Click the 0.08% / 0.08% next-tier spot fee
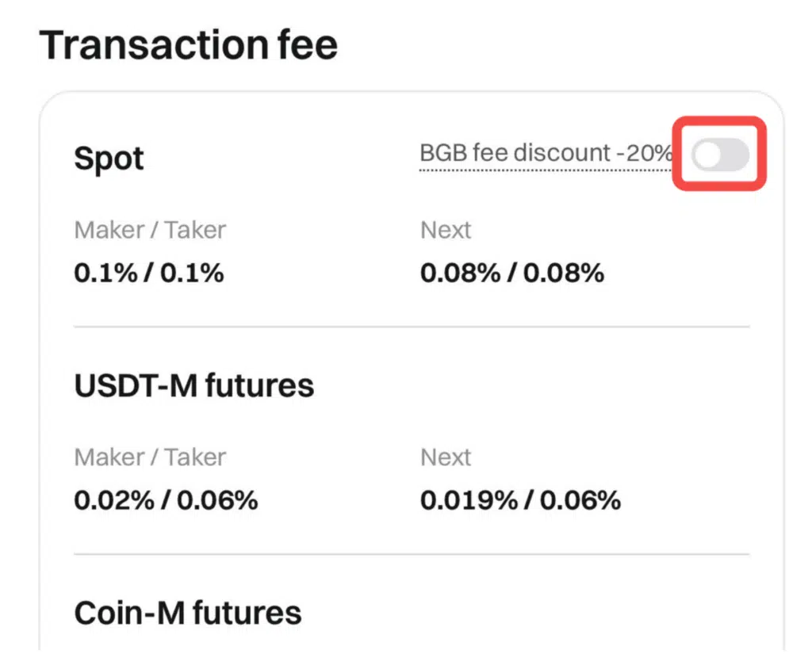812x654 pixels. [512, 273]
